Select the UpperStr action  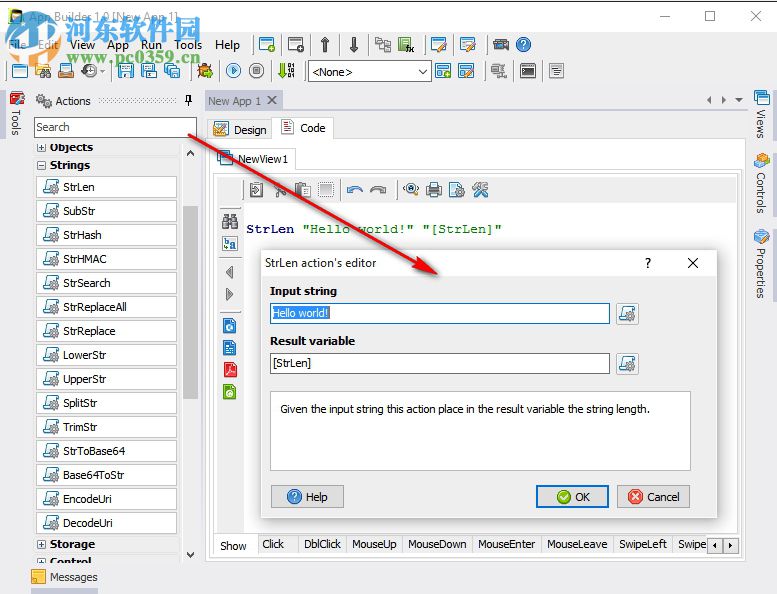coord(106,379)
